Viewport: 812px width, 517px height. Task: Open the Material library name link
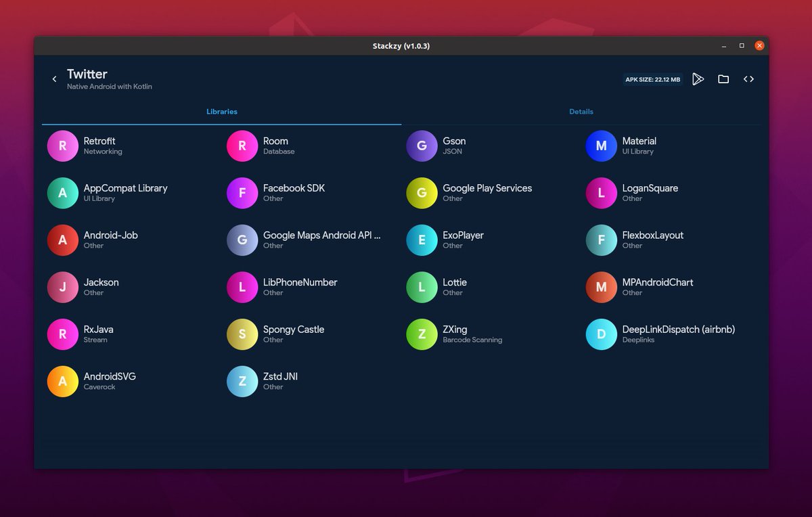click(639, 141)
